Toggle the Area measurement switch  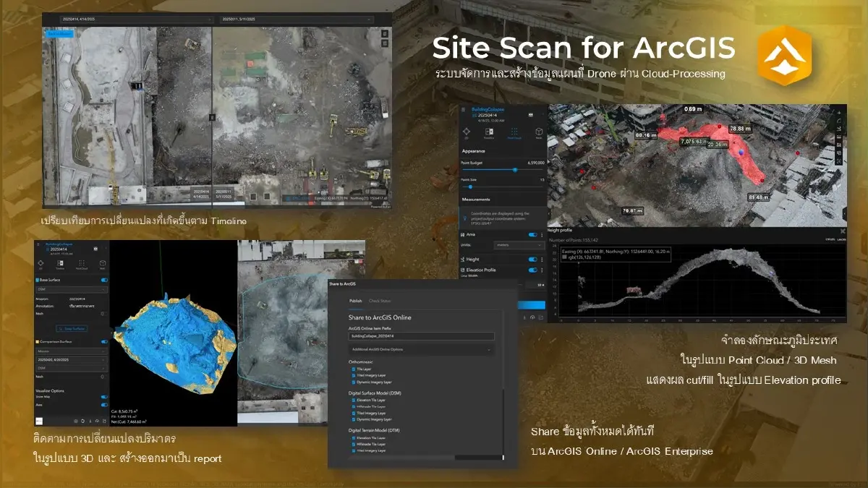pos(533,234)
